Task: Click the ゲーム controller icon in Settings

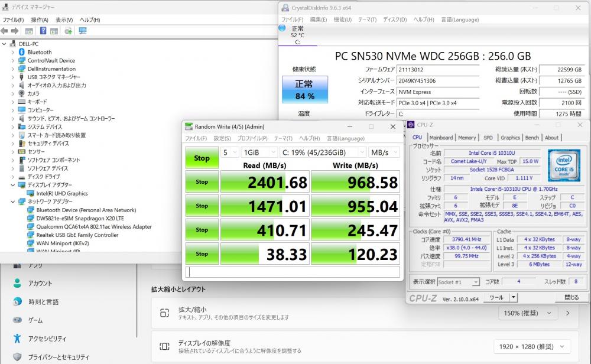Action: click(x=17, y=320)
